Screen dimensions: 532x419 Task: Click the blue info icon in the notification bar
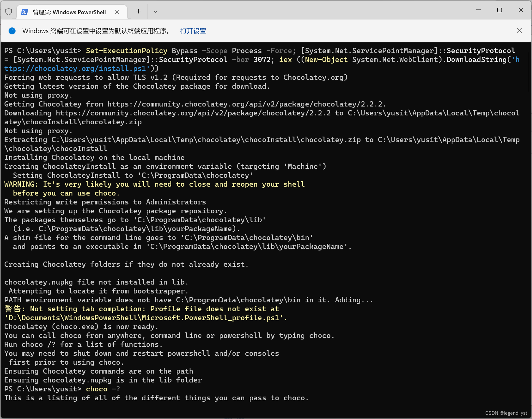[12, 31]
